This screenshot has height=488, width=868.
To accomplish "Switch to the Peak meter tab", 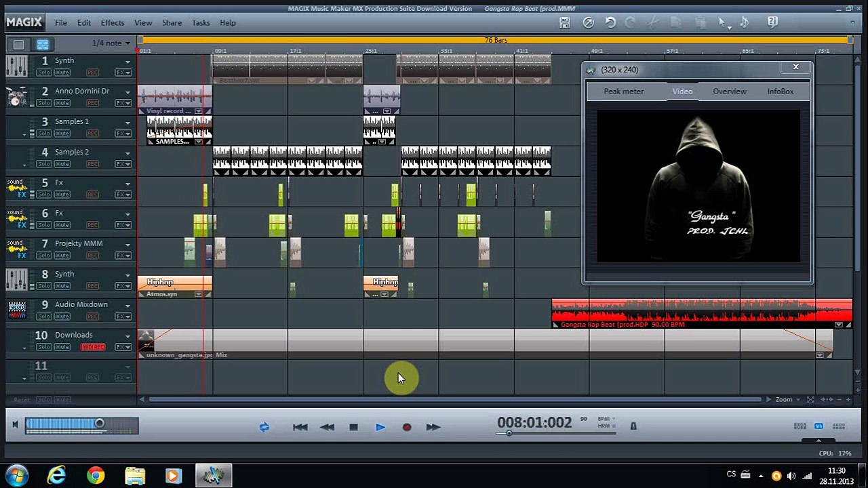I will (624, 91).
